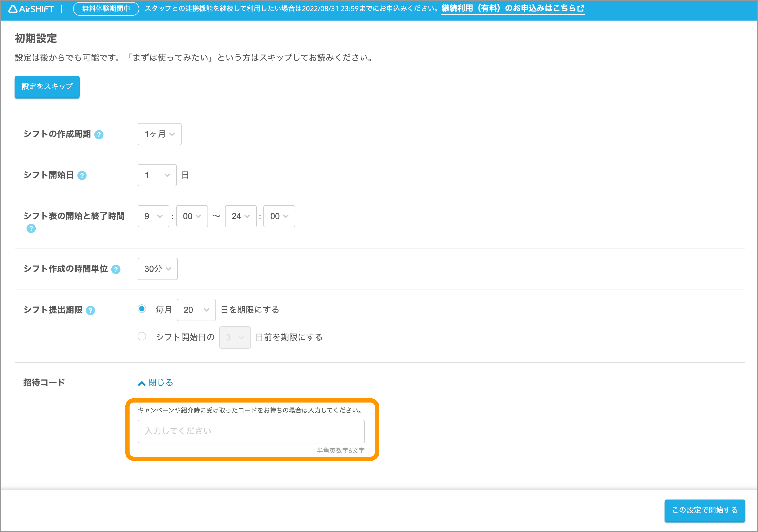Open help for シフトの作成周期

pos(99,135)
